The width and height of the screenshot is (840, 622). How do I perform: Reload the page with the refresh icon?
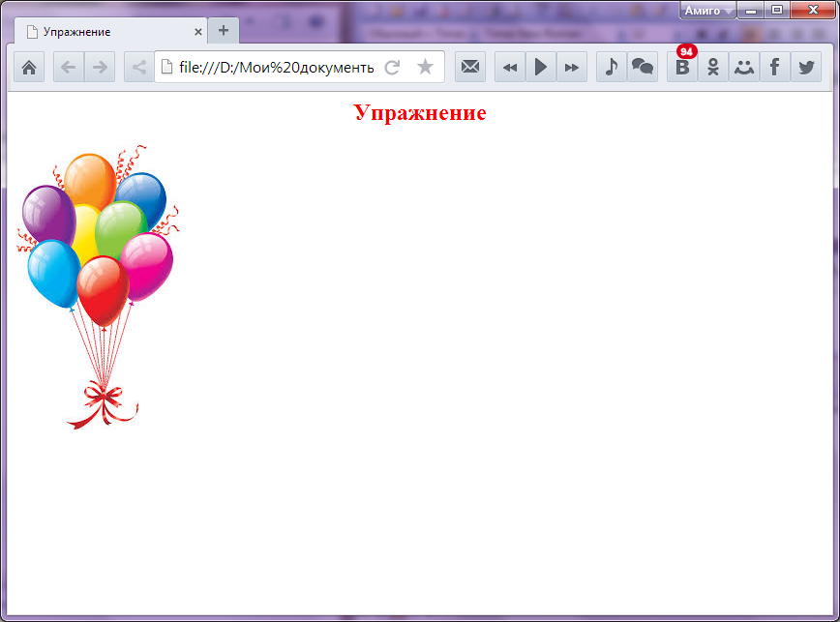pyautogui.click(x=392, y=67)
